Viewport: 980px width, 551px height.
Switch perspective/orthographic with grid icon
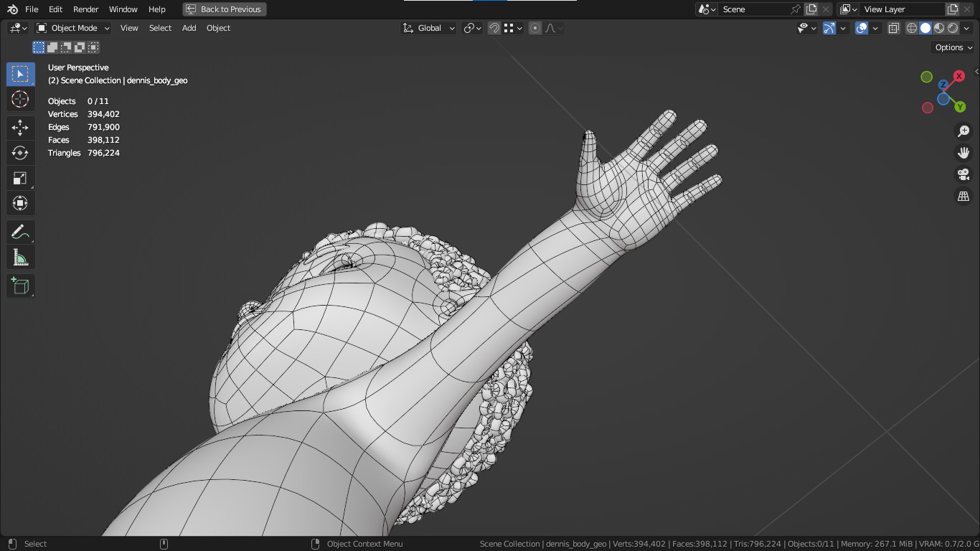point(963,196)
